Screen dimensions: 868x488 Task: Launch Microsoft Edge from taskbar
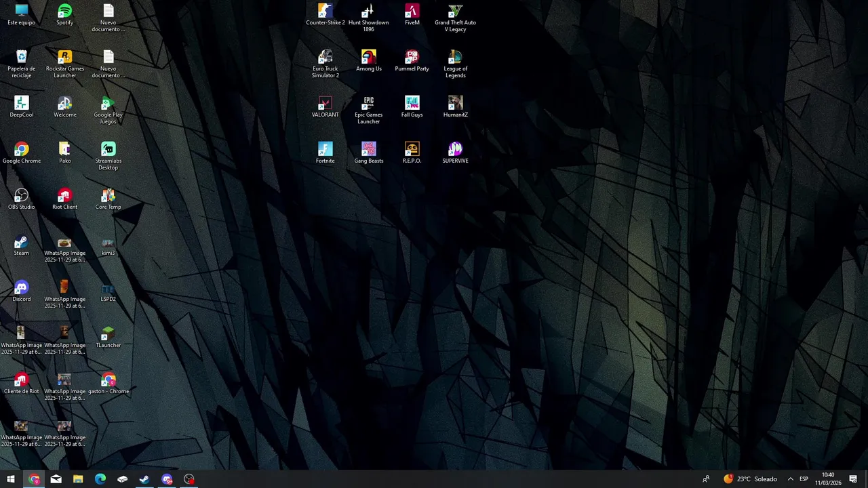(x=100, y=479)
